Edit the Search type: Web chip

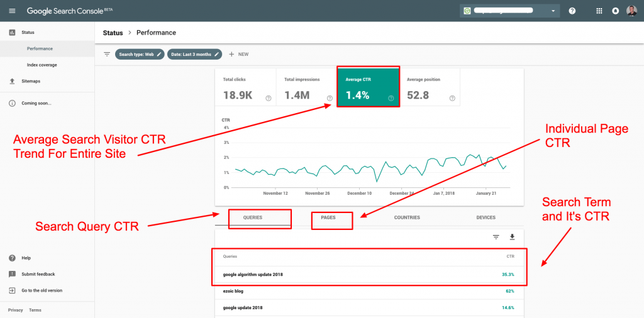140,54
